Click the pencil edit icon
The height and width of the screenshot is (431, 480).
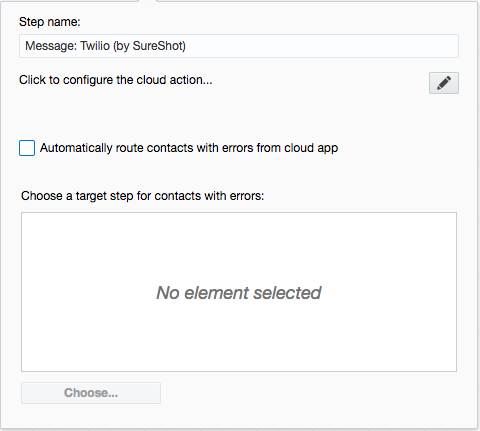(444, 83)
